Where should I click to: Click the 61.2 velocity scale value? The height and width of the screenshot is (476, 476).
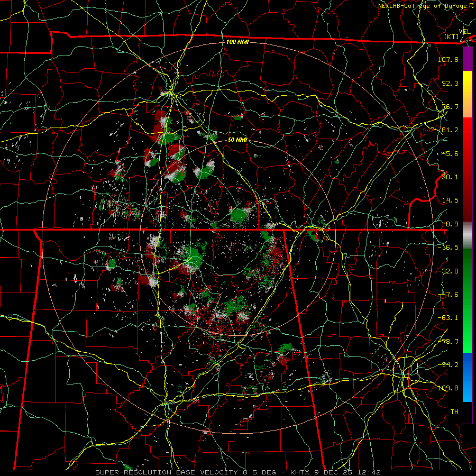[x=450, y=130]
